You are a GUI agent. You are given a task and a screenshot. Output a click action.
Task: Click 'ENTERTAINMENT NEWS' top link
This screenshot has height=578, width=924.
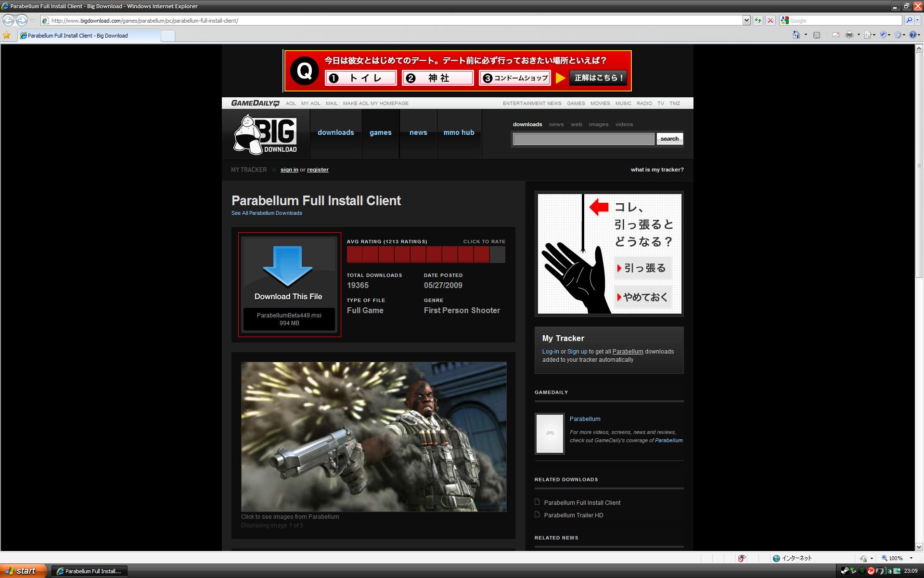(532, 104)
